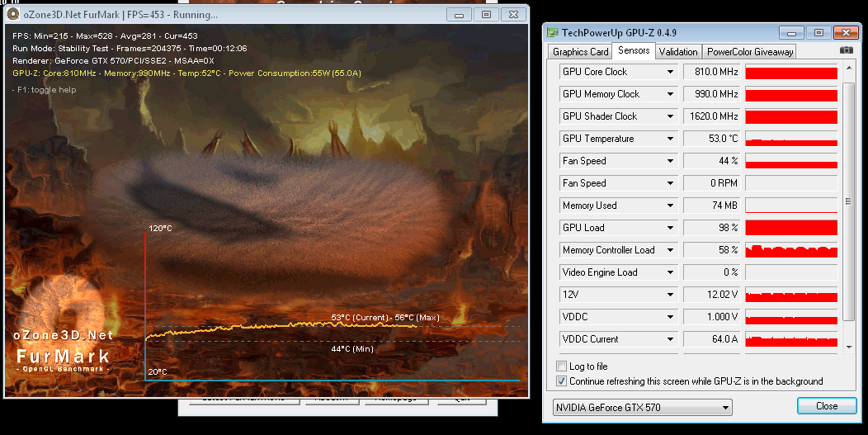The width and height of the screenshot is (868, 435).
Task: Click the 1620.0 MHz shader clock value
Action: [714, 116]
